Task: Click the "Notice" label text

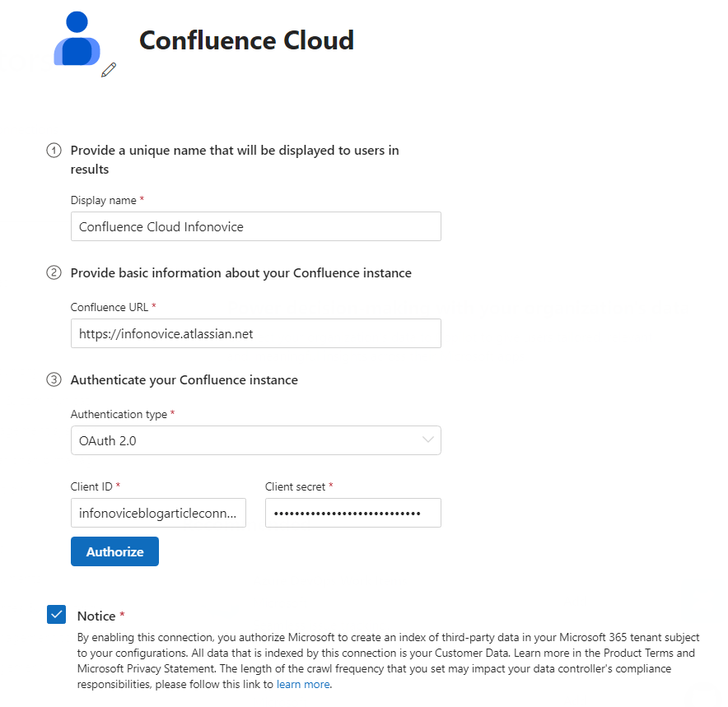Action: point(96,616)
